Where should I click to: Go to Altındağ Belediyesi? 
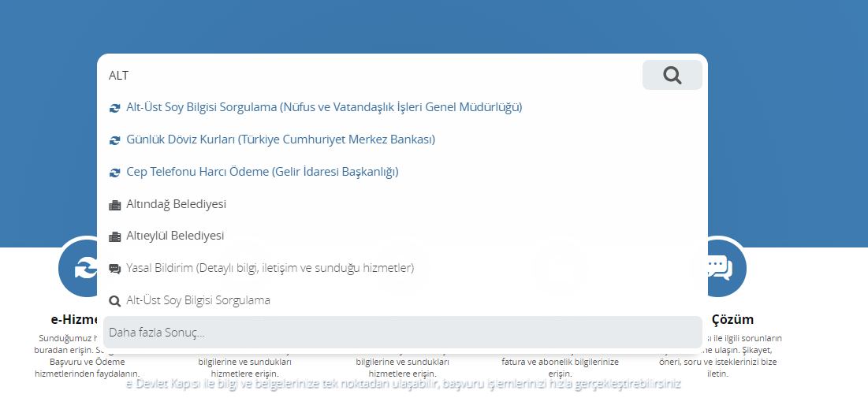(x=177, y=204)
